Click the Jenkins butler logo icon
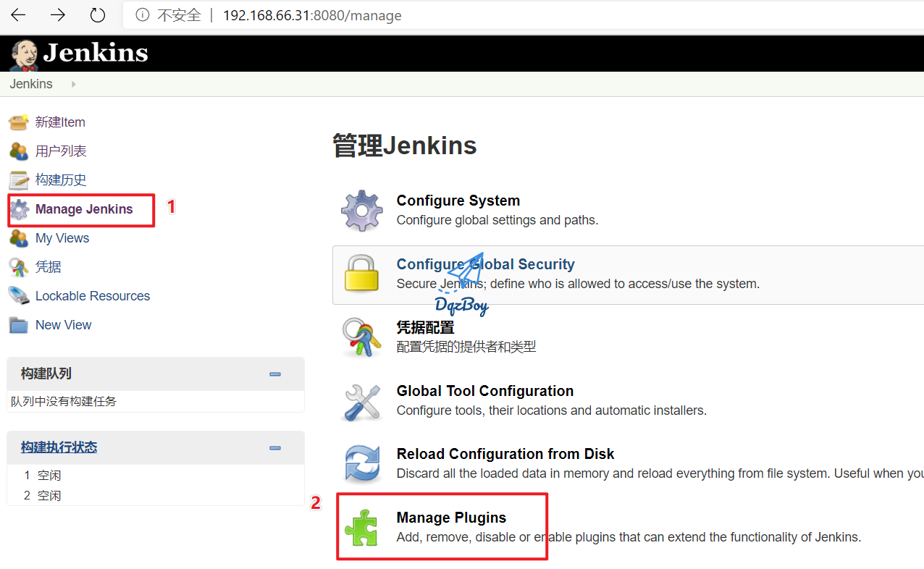 click(x=23, y=54)
